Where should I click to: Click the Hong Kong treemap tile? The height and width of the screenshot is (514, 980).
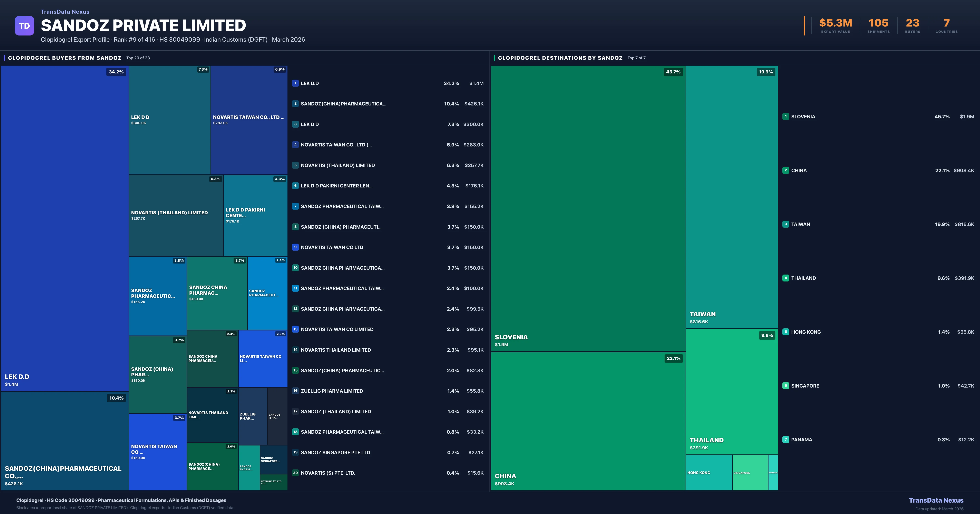(709, 473)
